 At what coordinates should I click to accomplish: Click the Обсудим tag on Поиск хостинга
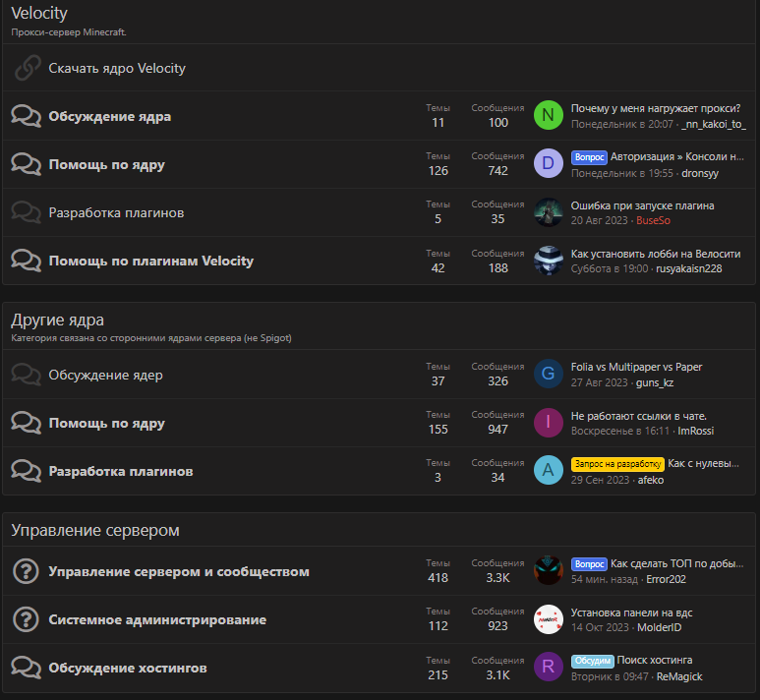(x=592, y=660)
